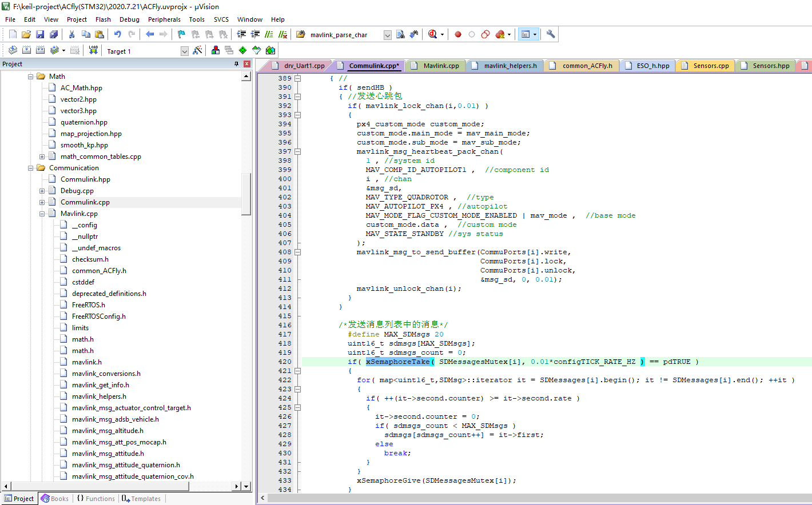The width and height of the screenshot is (812, 505).
Task: Click the Open file folder icon
Action: coord(26,34)
